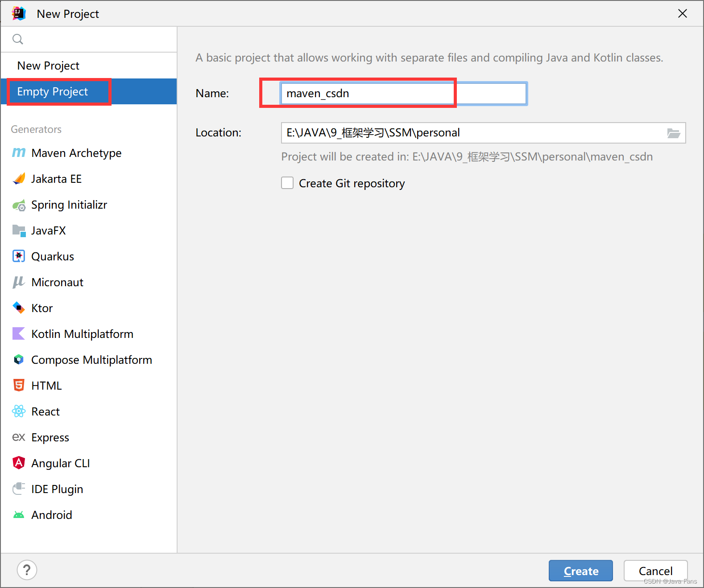Click the Cancel button
This screenshot has height=588, width=704.
[x=655, y=571]
